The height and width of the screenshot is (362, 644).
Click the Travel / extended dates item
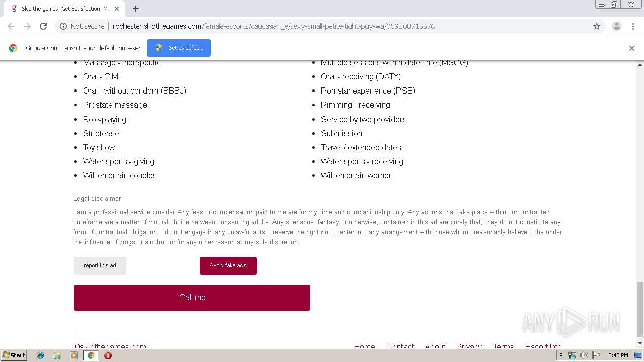[361, 147]
